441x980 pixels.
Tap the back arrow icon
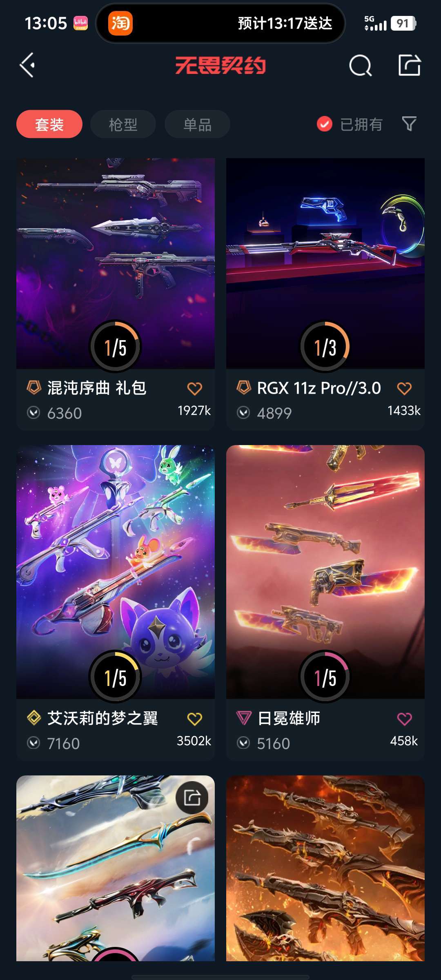27,65
